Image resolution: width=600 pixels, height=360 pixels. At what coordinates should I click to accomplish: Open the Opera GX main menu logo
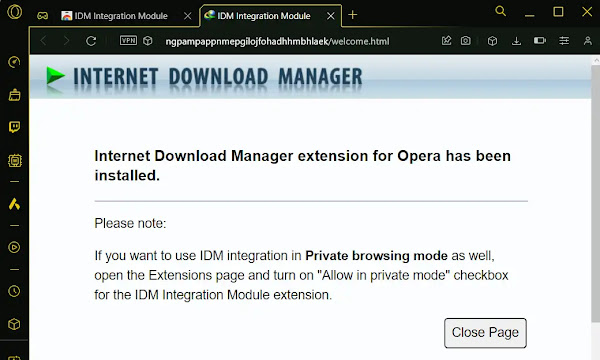point(15,11)
